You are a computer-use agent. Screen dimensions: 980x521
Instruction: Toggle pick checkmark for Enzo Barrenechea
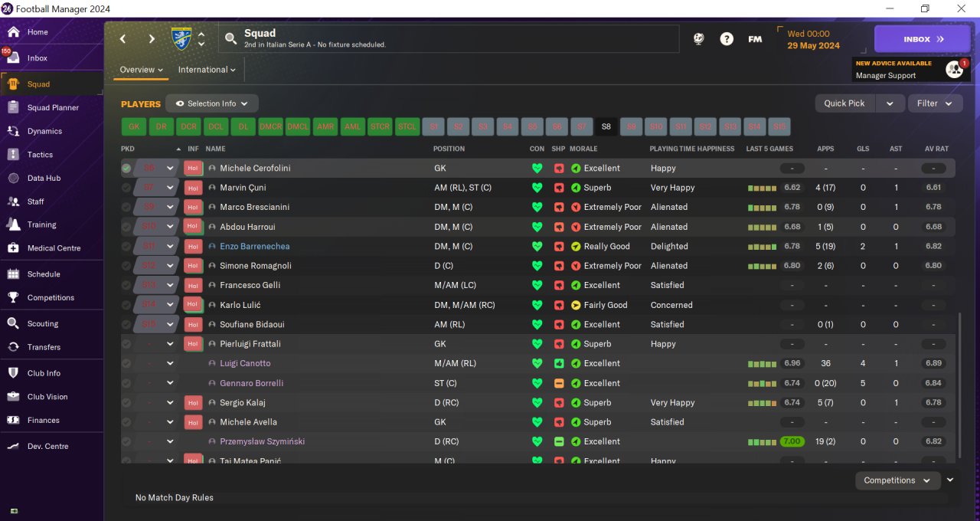126,247
